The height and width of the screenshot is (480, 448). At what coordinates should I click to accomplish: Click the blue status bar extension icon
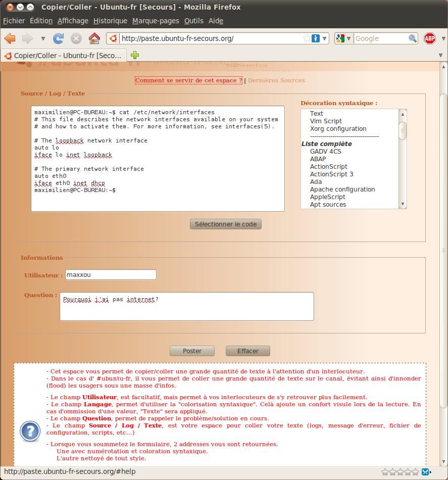coord(426,472)
